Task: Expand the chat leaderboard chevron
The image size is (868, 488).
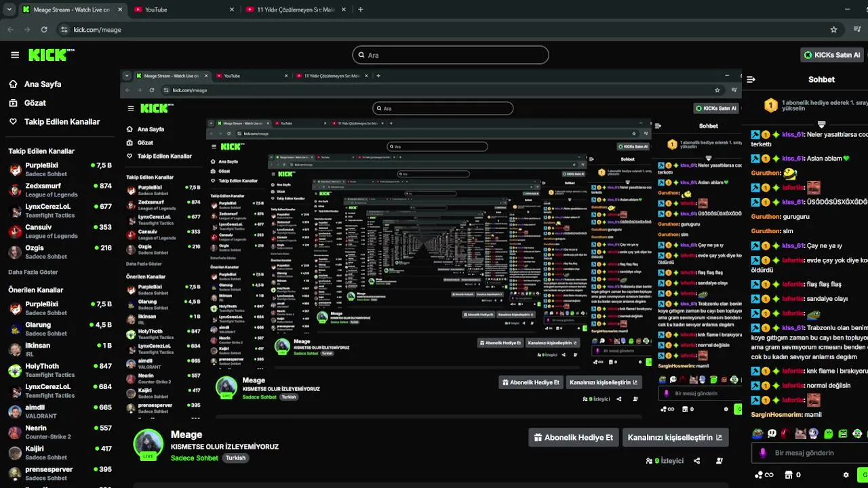Action: coord(821,125)
